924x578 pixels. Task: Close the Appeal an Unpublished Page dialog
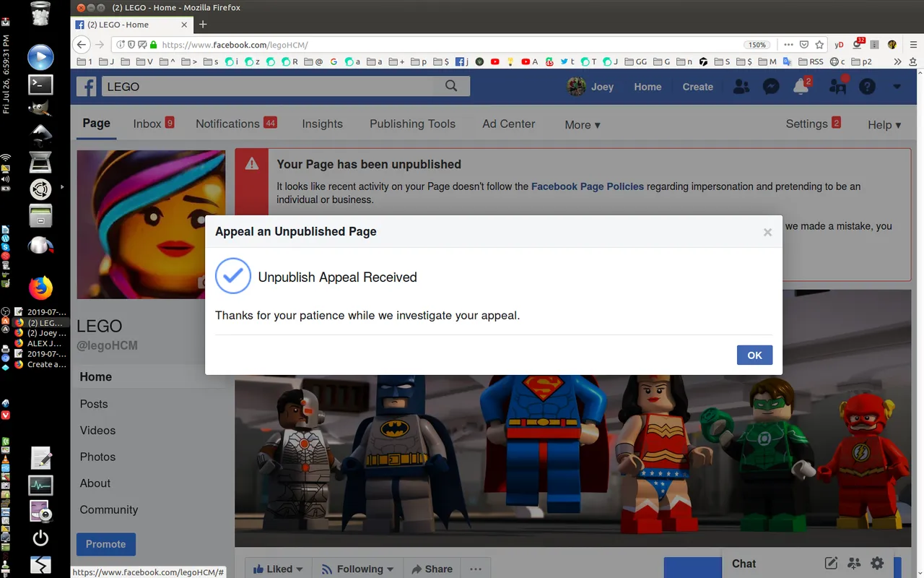(x=767, y=232)
